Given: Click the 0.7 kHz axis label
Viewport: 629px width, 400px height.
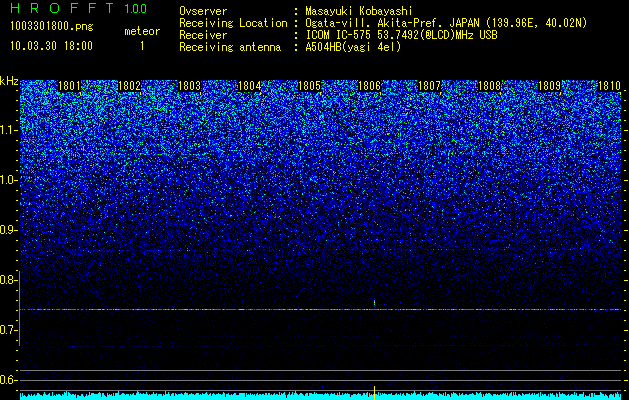Looking at the screenshot, I should coord(9,330).
